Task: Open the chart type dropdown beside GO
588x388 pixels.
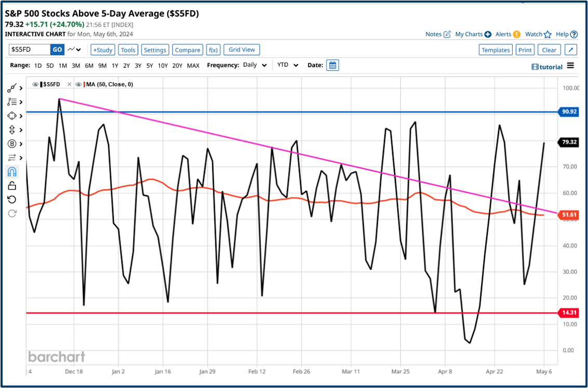Action: pos(74,49)
